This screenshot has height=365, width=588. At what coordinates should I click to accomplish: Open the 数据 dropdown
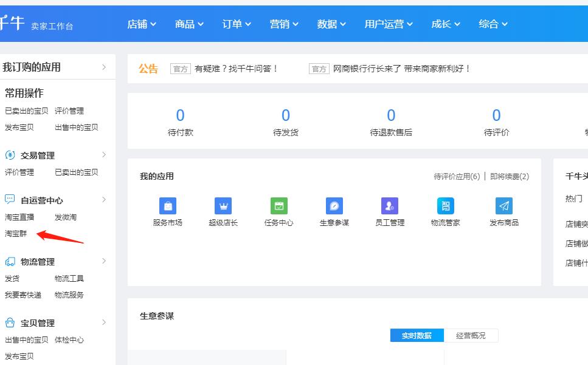(331, 24)
